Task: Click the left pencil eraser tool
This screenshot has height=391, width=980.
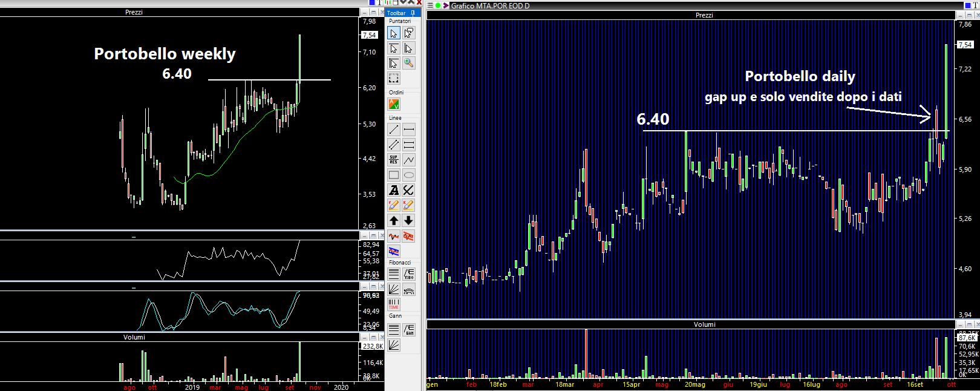Action: [394, 205]
